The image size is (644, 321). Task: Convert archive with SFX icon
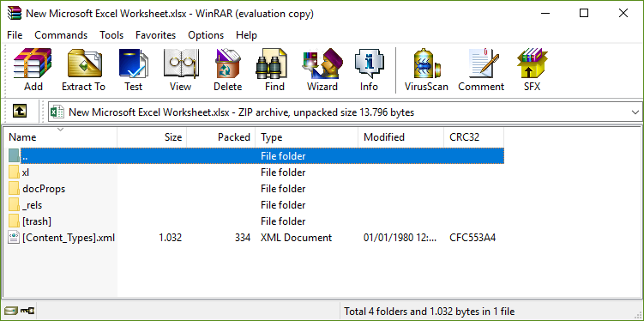pyautogui.click(x=533, y=70)
